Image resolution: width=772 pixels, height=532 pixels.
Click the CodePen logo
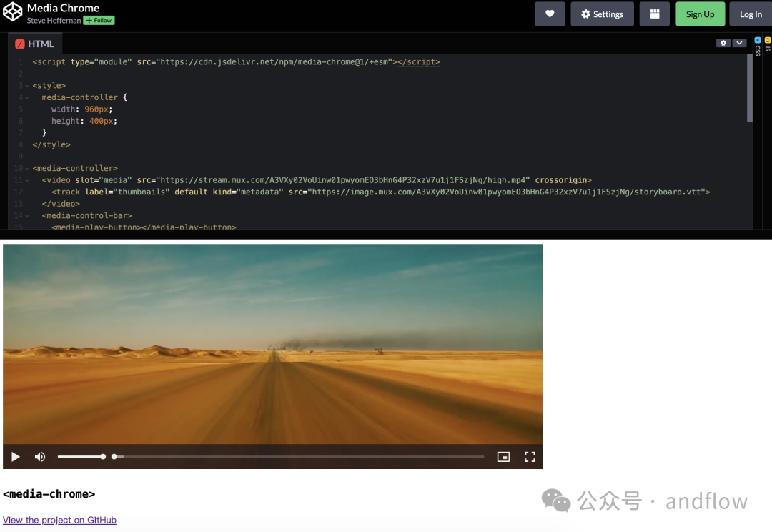(11, 11)
